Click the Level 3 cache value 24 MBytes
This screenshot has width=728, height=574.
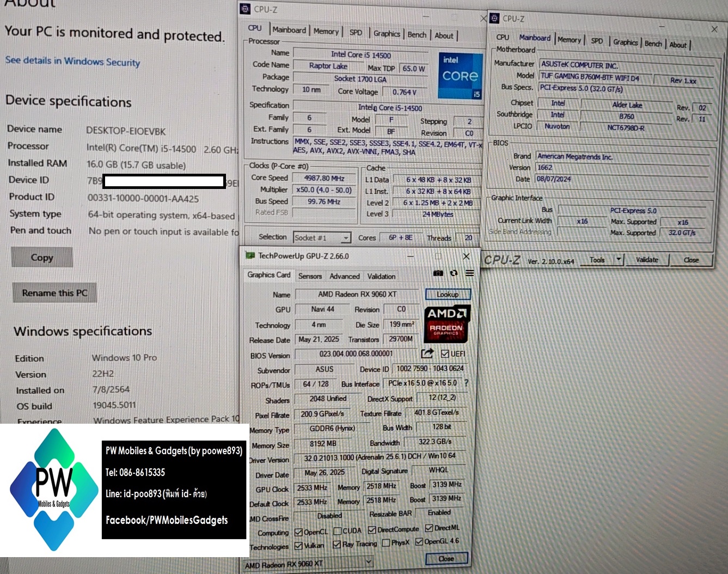click(438, 214)
